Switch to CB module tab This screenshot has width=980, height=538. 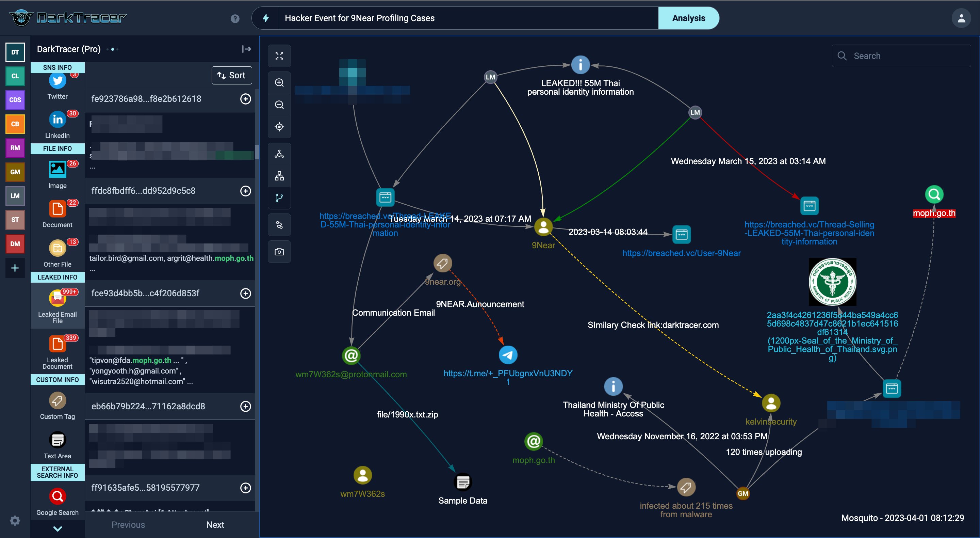pyautogui.click(x=15, y=124)
